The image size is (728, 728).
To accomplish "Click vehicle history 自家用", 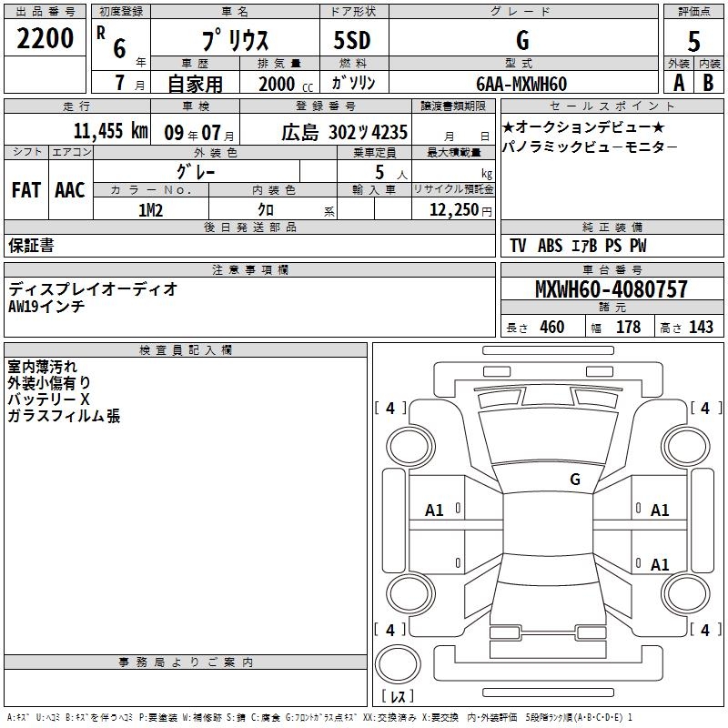I will (195, 84).
